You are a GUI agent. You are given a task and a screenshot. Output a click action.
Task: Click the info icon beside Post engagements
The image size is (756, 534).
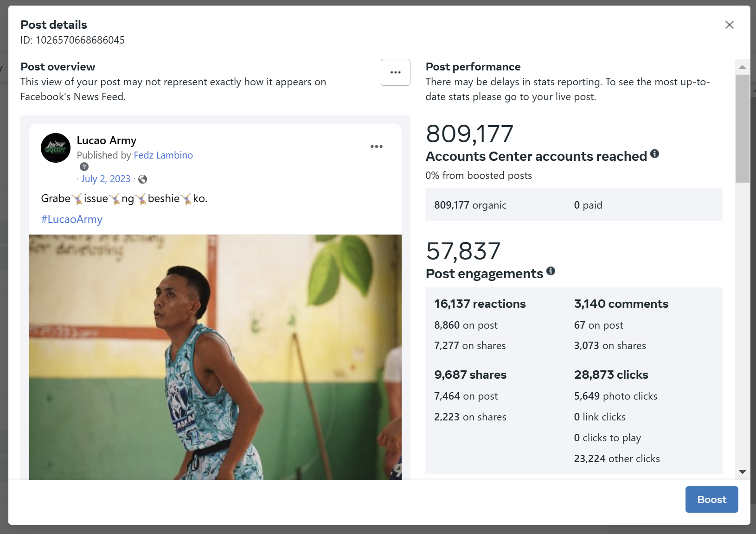[x=551, y=271]
